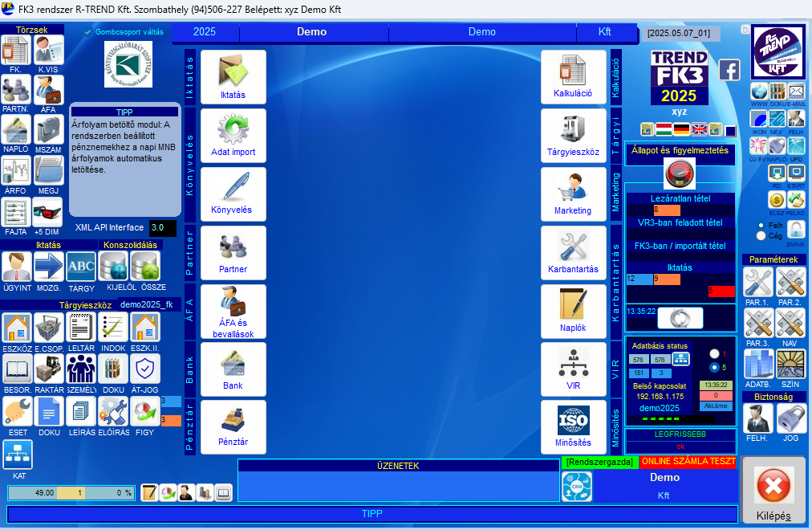Open the Facebook page icon
812x530 pixels.
point(729,70)
